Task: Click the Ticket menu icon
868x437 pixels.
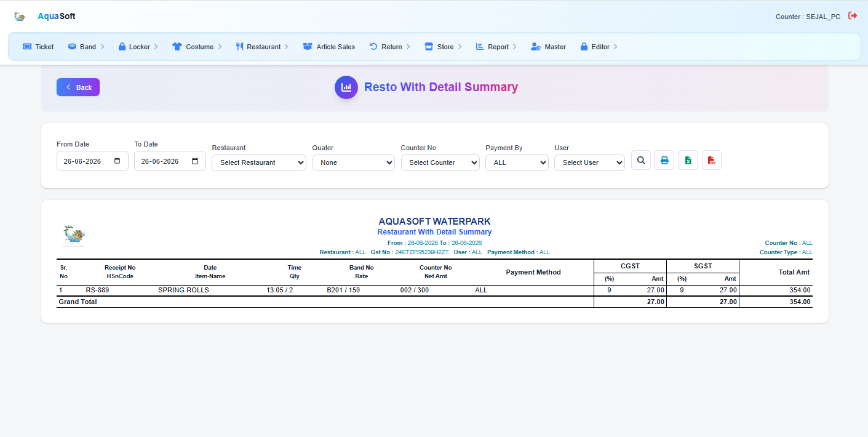Action: 27,47
